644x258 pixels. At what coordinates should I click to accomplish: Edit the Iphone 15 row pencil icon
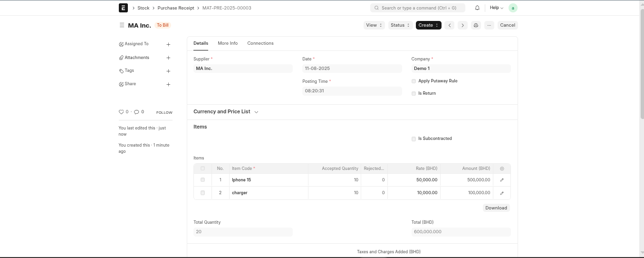pyautogui.click(x=502, y=180)
